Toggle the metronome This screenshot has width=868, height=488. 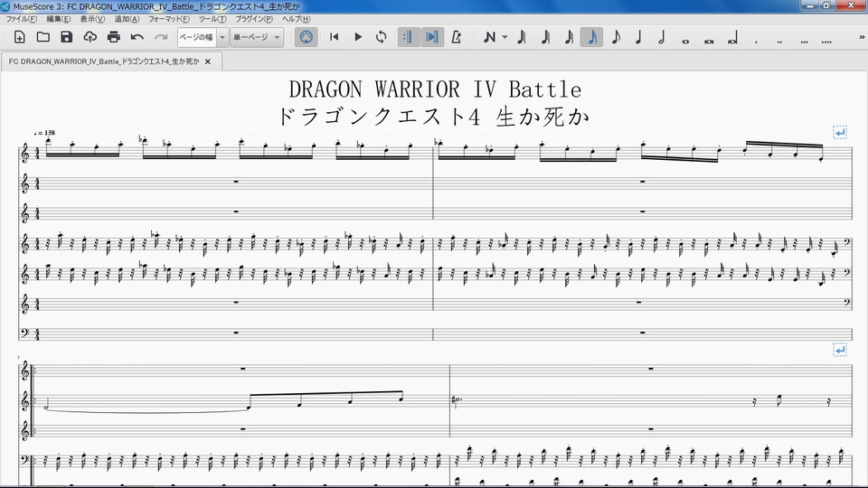point(456,37)
